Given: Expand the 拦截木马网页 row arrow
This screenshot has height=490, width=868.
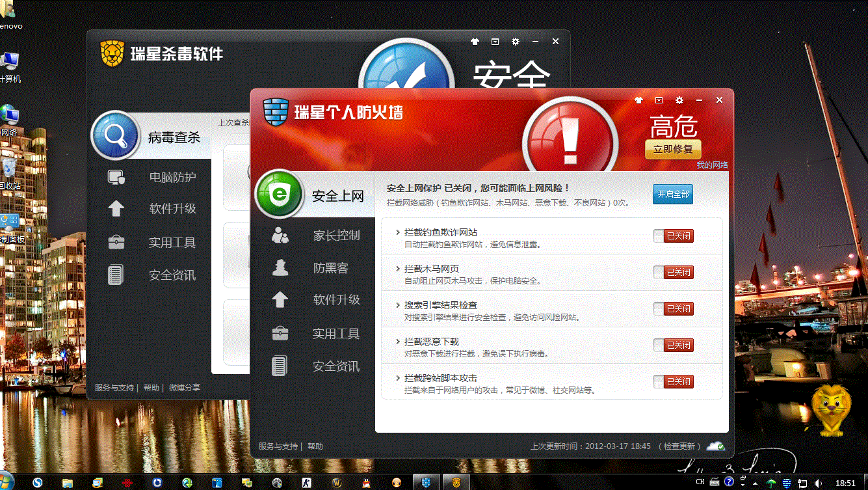Looking at the screenshot, I should click(x=397, y=269).
